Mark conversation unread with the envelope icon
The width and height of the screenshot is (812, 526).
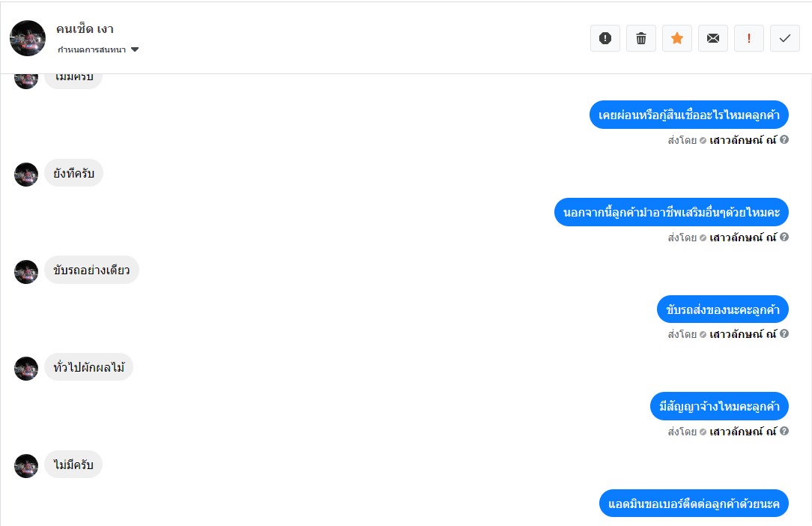pos(713,38)
